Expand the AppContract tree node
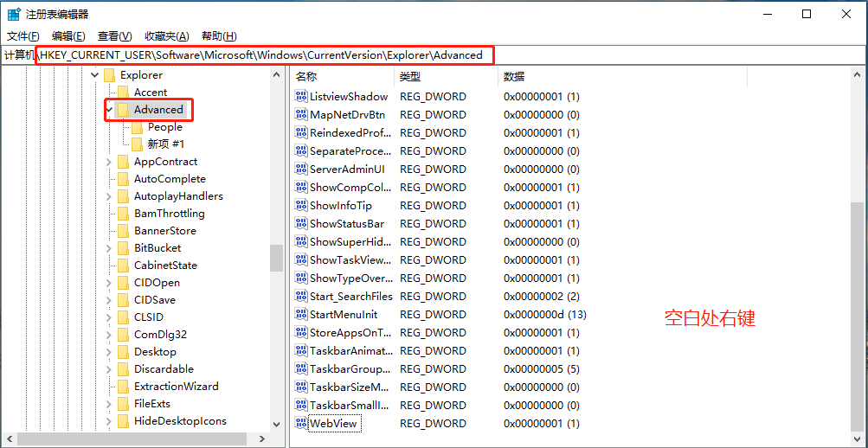Viewport: 868px width, 448px height. click(x=108, y=162)
